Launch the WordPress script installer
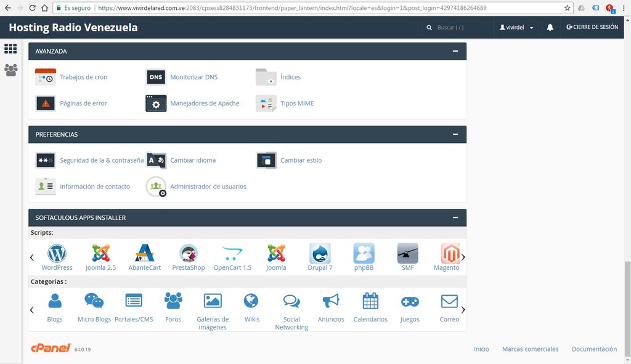 pos(57,253)
